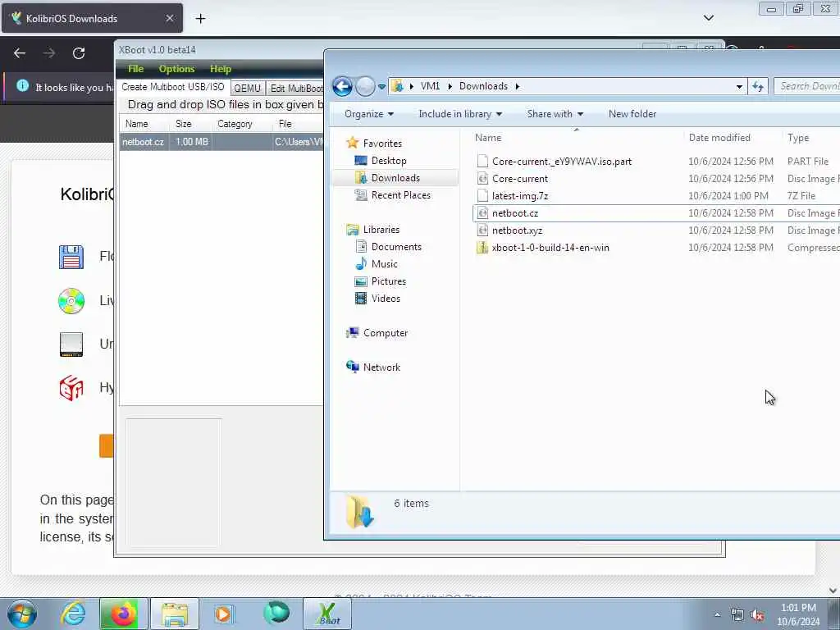Open the Include in library dropdown

[x=460, y=114]
